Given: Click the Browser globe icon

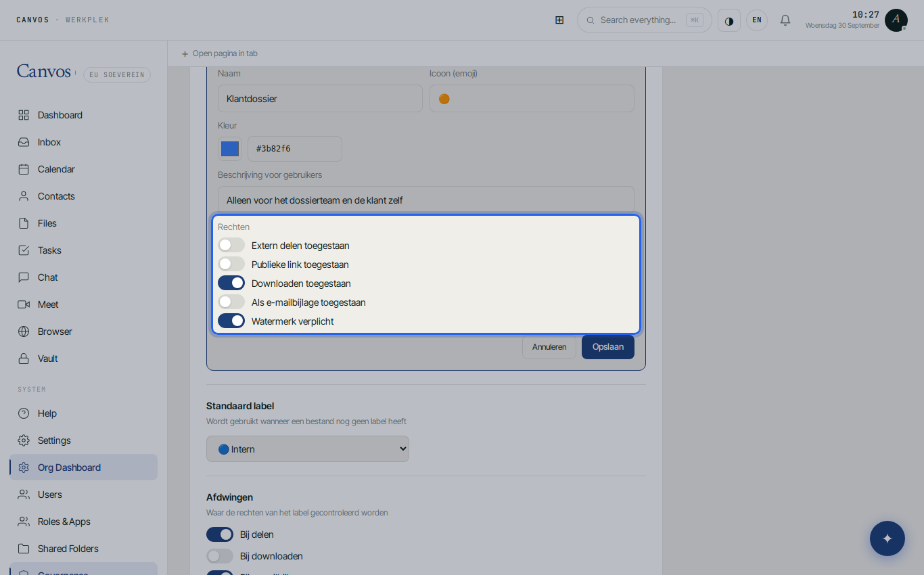Looking at the screenshot, I should (24, 331).
